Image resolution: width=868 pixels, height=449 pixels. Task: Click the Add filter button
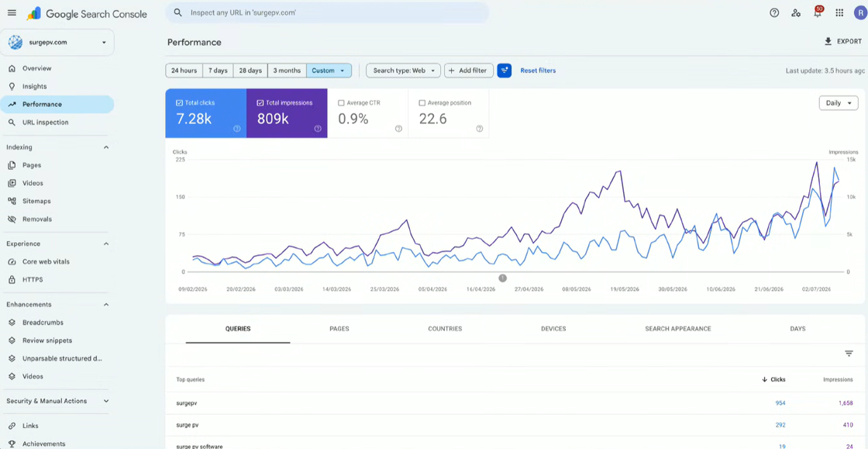point(468,71)
